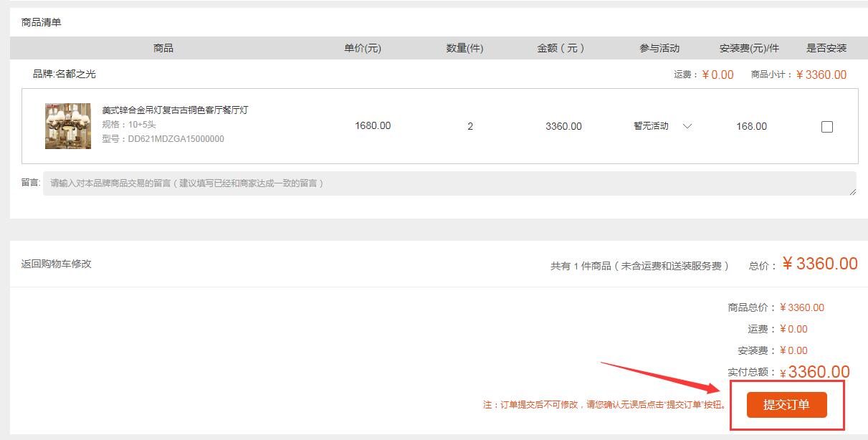Image resolution: width=868 pixels, height=440 pixels.
Task: Click the 安装费(元)/件 column header
Action: point(749,48)
